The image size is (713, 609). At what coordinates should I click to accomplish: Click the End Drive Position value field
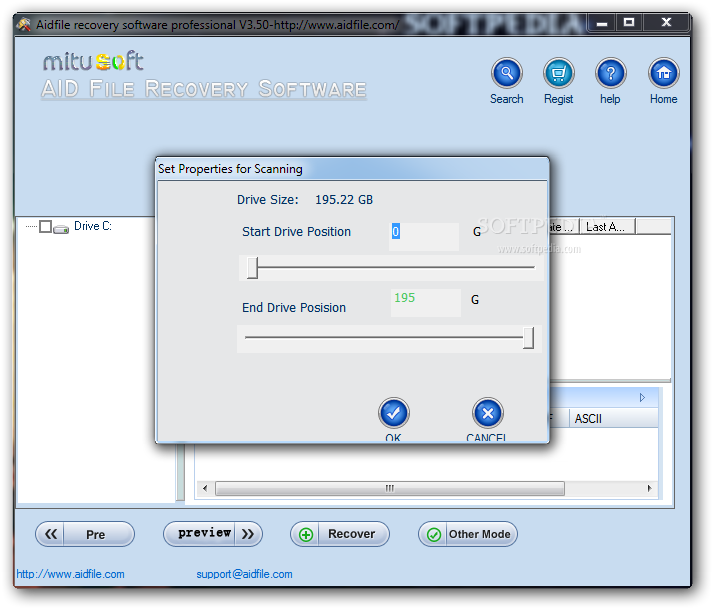point(426,302)
